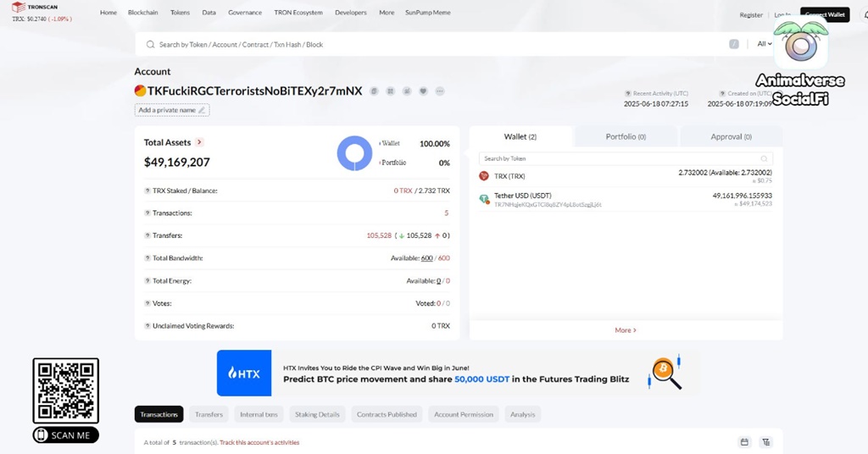Click the pencil icon to add private name
868x454 pixels.
coord(202,110)
